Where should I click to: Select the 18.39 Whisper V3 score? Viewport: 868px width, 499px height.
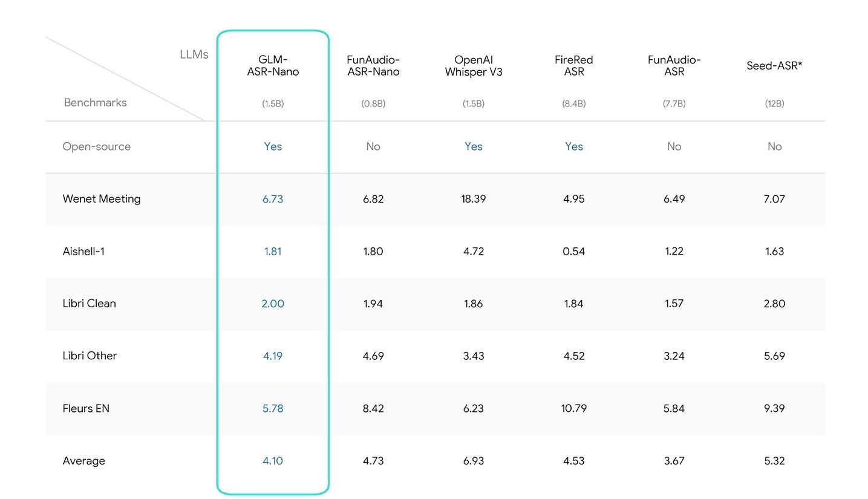474,199
